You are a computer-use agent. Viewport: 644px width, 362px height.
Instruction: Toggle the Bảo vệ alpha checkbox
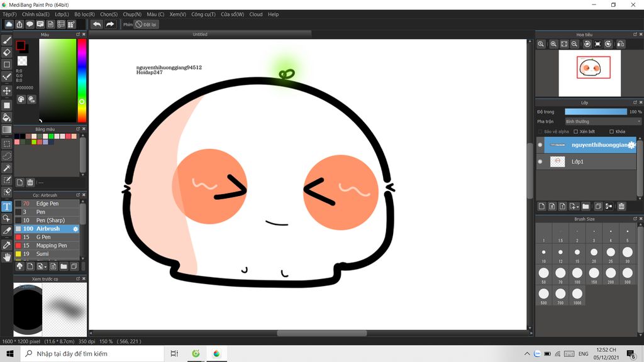click(540, 132)
